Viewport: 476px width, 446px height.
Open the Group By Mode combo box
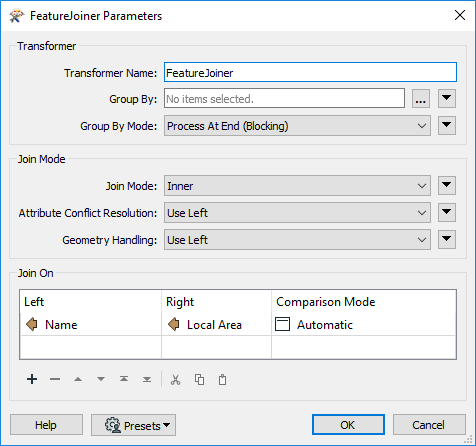tap(297, 126)
